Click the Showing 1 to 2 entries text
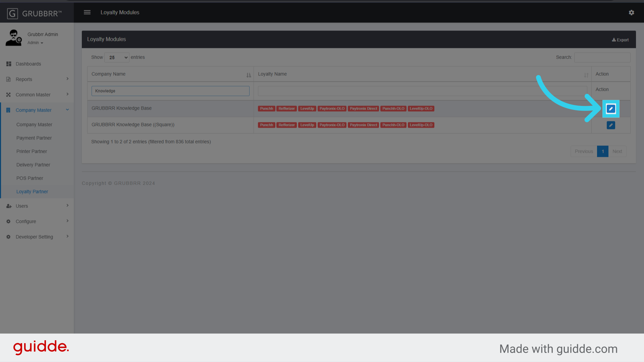Viewport: 644px width, 362px height. 151,142
